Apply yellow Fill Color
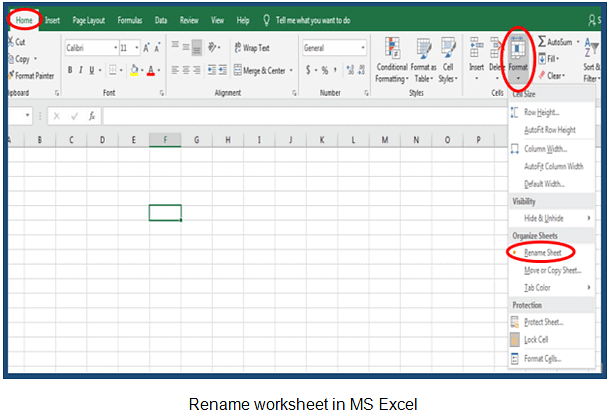Viewport: 612px width, 417px height. click(x=134, y=70)
